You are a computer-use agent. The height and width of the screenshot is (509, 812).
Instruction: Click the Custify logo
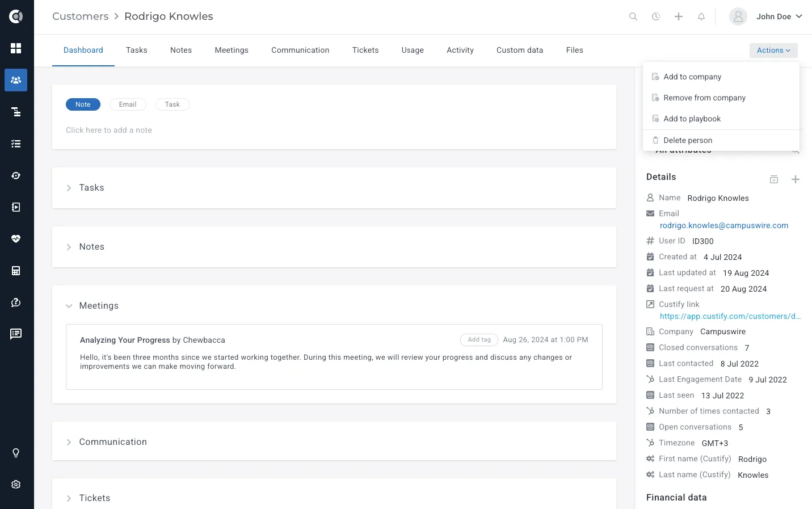pyautogui.click(x=16, y=16)
